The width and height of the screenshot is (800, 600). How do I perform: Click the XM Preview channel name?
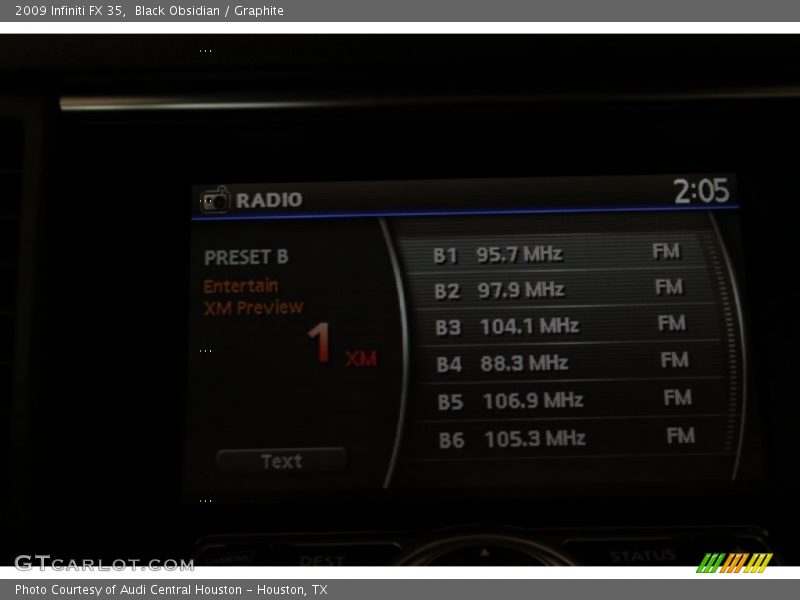point(253,308)
